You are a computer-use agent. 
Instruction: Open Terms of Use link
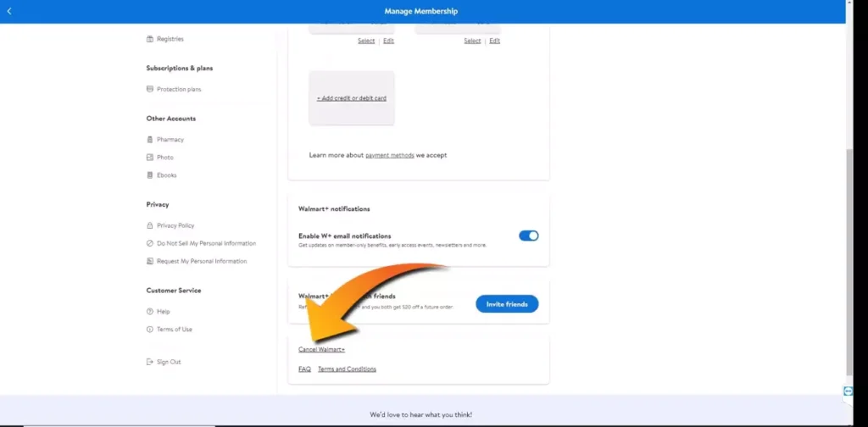coord(175,329)
